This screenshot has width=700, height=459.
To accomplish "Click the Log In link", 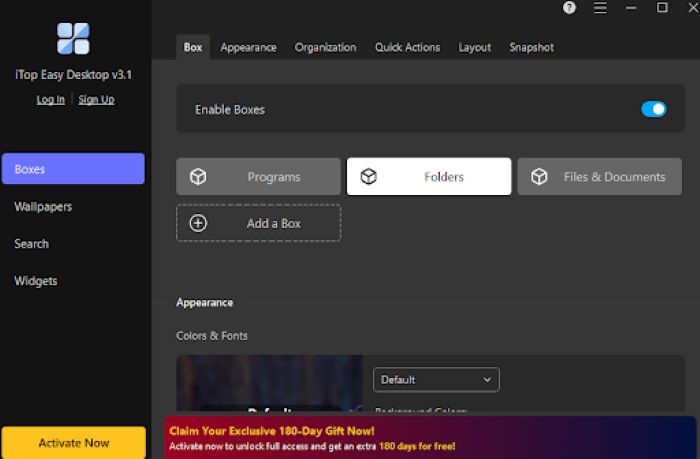I will coord(50,100).
